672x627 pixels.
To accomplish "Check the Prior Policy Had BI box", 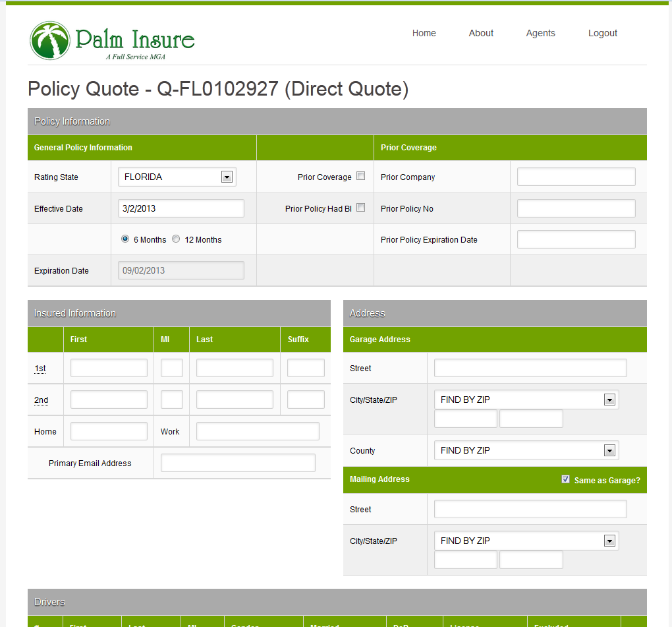I will pos(360,208).
